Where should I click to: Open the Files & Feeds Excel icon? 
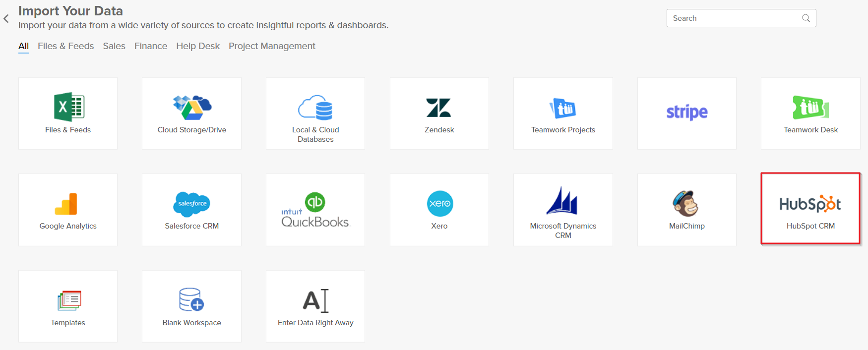click(x=69, y=107)
